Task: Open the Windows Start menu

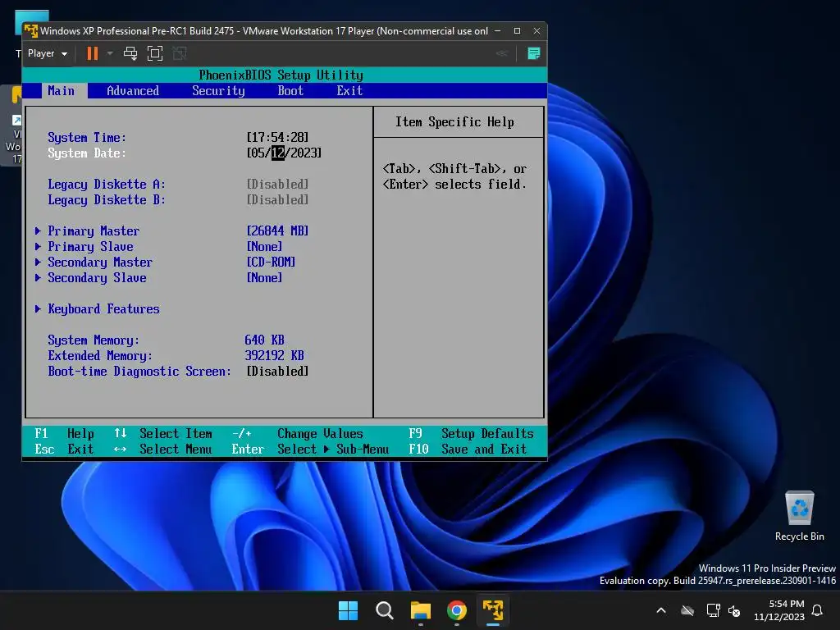Action: (348, 610)
